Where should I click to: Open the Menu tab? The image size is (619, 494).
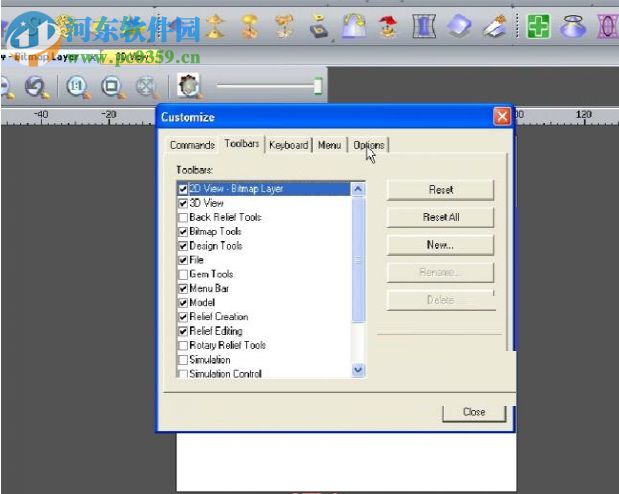pos(329,145)
